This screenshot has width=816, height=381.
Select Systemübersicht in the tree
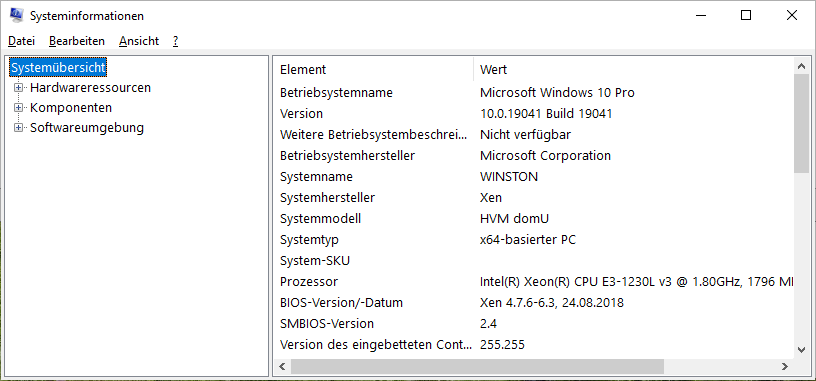pyautogui.click(x=58, y=68)
